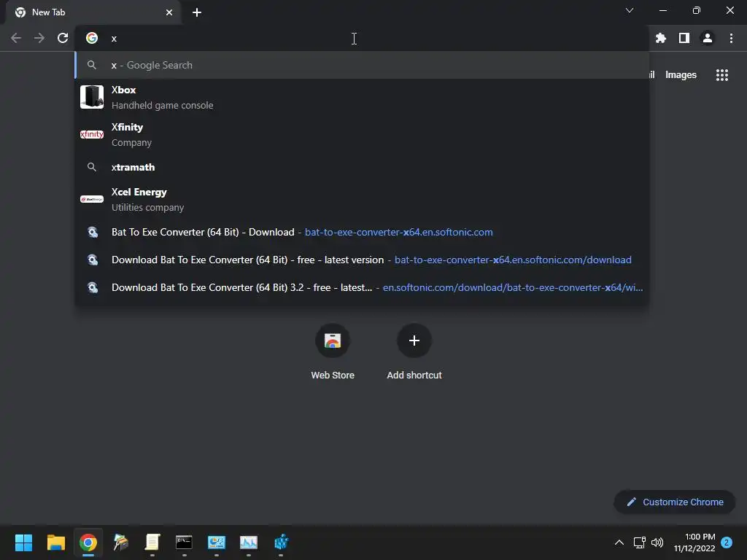Go forward using the forward arrow
Screen dimensions: 747x560
39,38
